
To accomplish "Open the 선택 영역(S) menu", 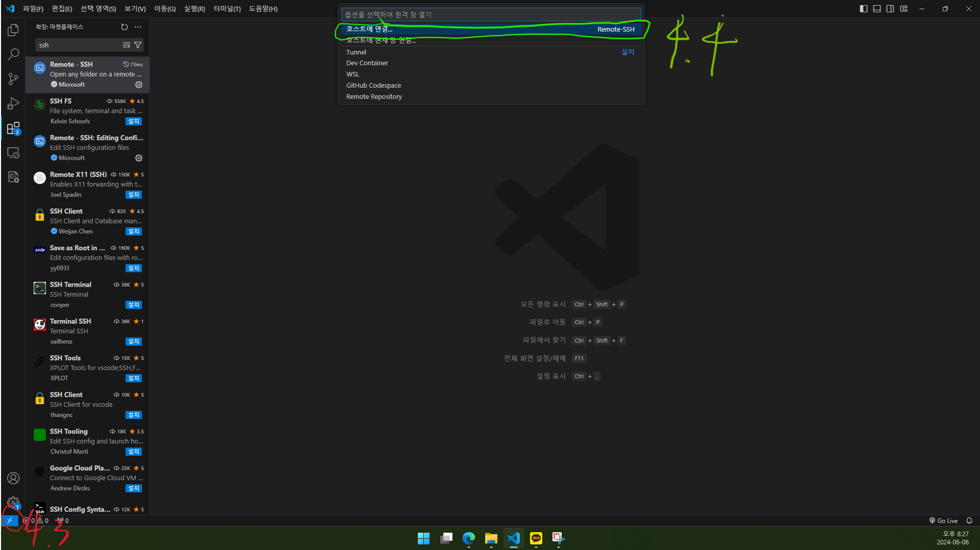I will coord(98,9).
